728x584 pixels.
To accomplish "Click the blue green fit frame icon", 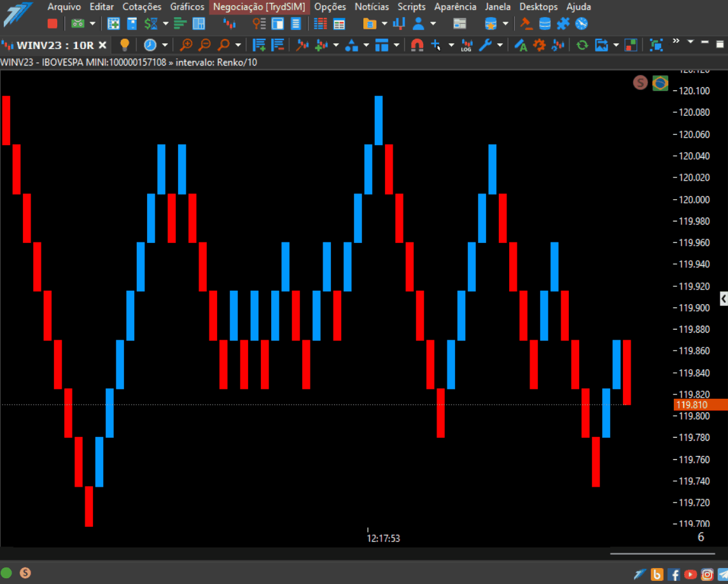I will [x=656, y=45].
